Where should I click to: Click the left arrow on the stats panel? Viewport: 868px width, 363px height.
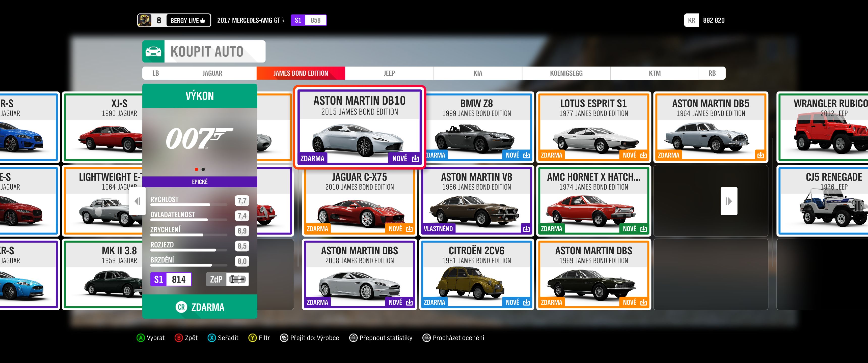(137, 201)
